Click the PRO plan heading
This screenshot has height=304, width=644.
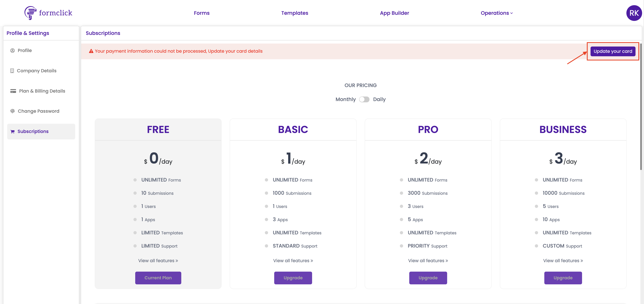pos(428,130)
